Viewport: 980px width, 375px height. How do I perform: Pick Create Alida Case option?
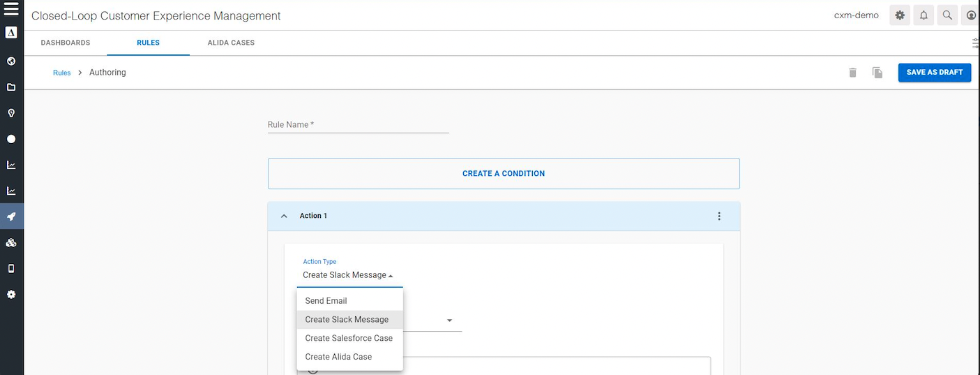338,357
